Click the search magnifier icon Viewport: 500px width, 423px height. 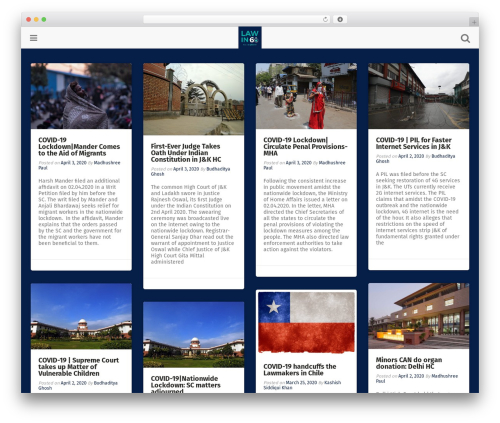(465, 38)
